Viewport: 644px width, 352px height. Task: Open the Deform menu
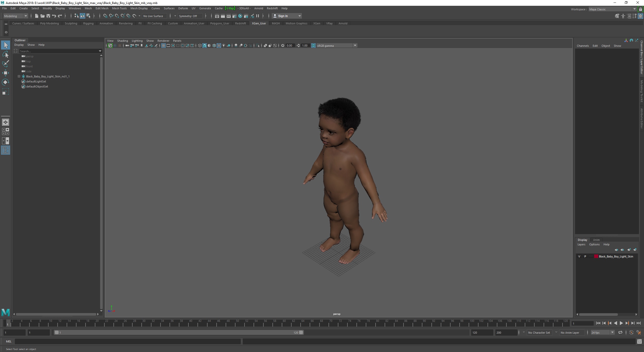point(183,8)
